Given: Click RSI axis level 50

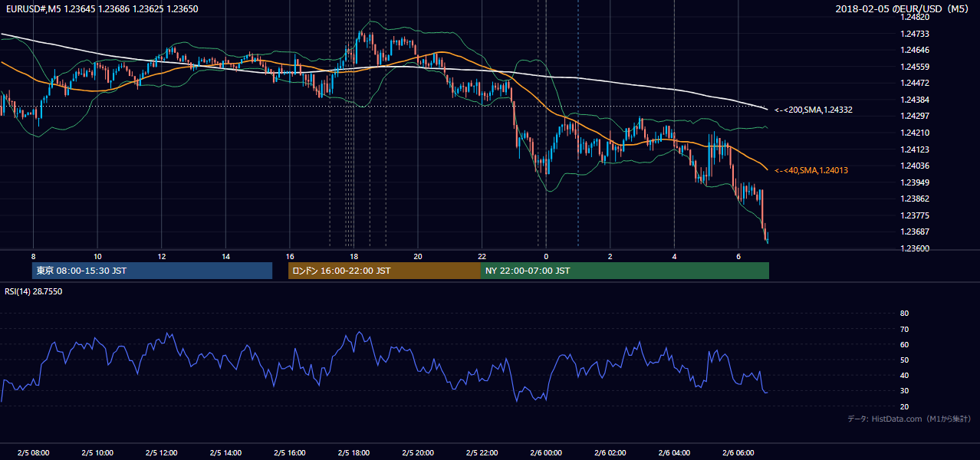Looking at the screenshot, I should (904, 360).
